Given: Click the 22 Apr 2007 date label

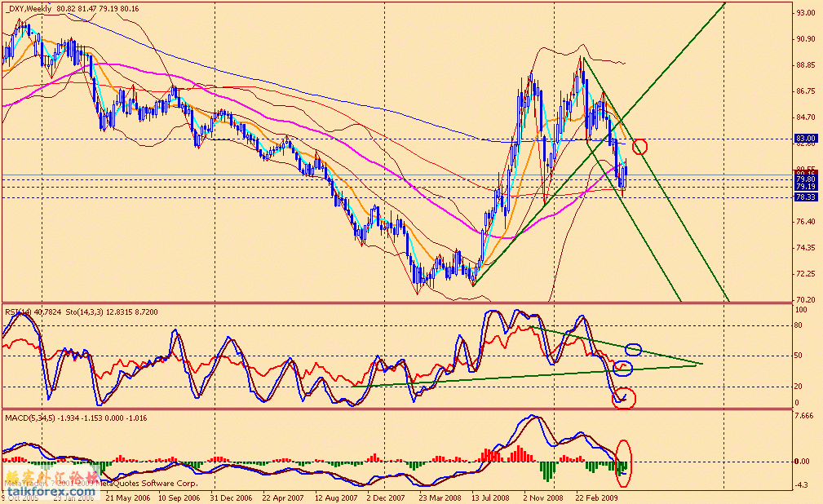Looking at the screenshot, I should click(283, 497).
